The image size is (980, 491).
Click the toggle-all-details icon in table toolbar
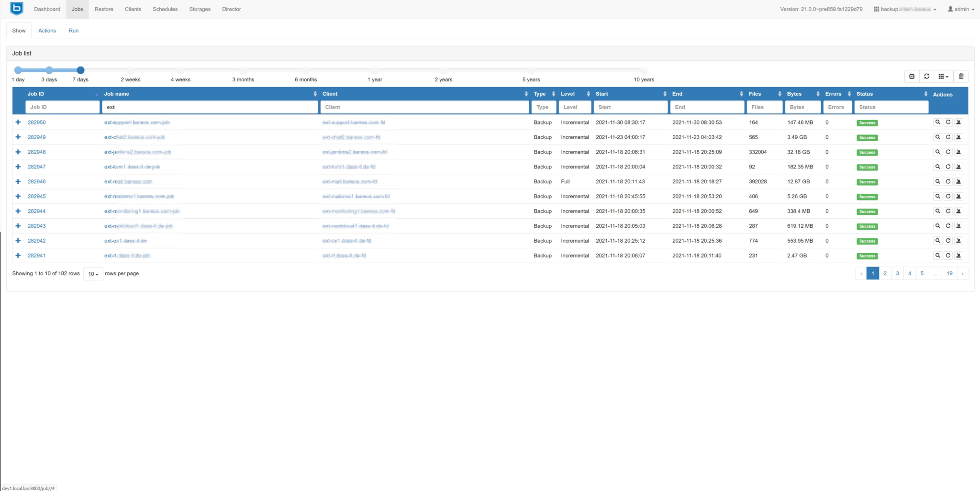912,77
